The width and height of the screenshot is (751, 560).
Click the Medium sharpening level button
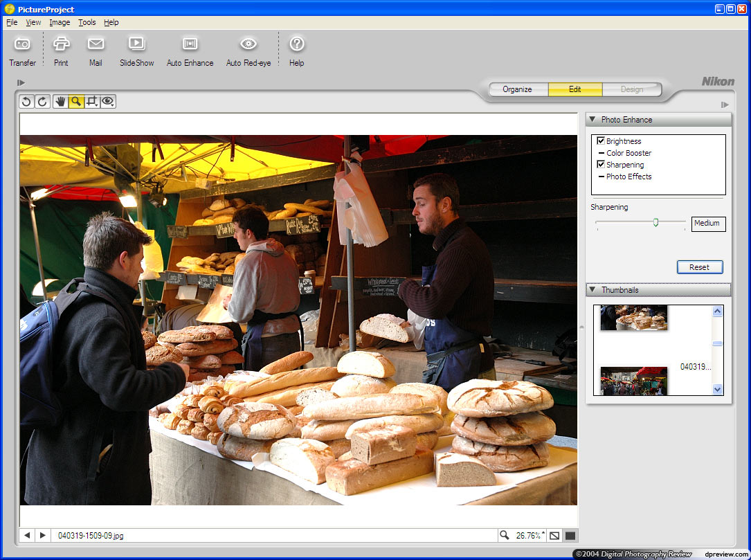708,223
